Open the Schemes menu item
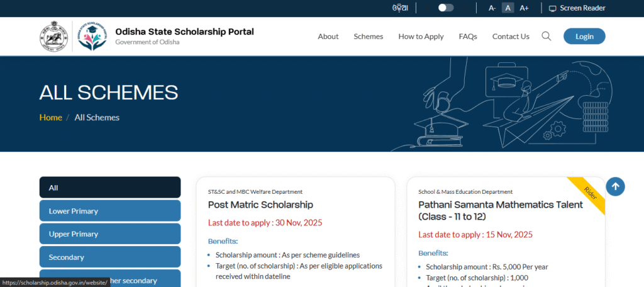Image resolution: width=644 pixels, height=287 pixels. tap(369, 37)
